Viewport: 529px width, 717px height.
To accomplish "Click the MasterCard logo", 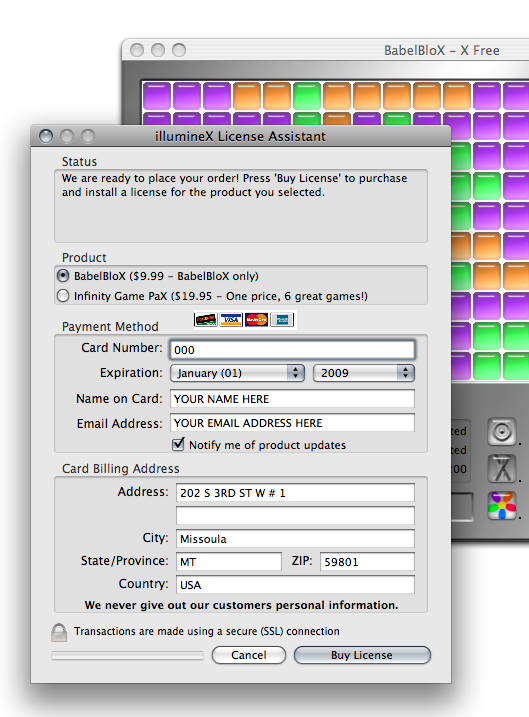I will click(x=256, y=320).
